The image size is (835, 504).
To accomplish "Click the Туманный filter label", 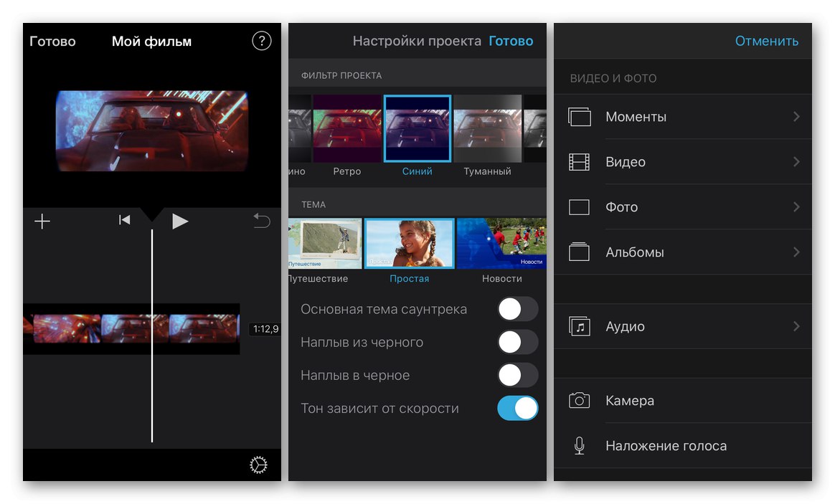I will coord(487,171).
